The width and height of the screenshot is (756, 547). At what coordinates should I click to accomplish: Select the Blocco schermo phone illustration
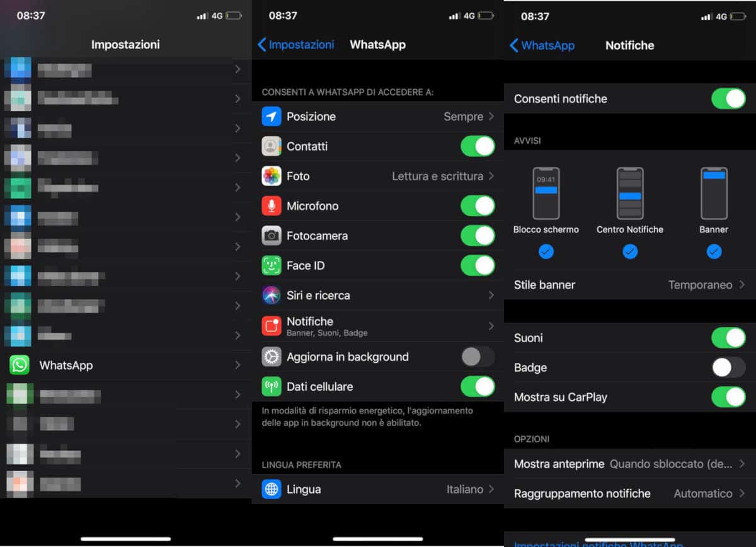point(546,193)
